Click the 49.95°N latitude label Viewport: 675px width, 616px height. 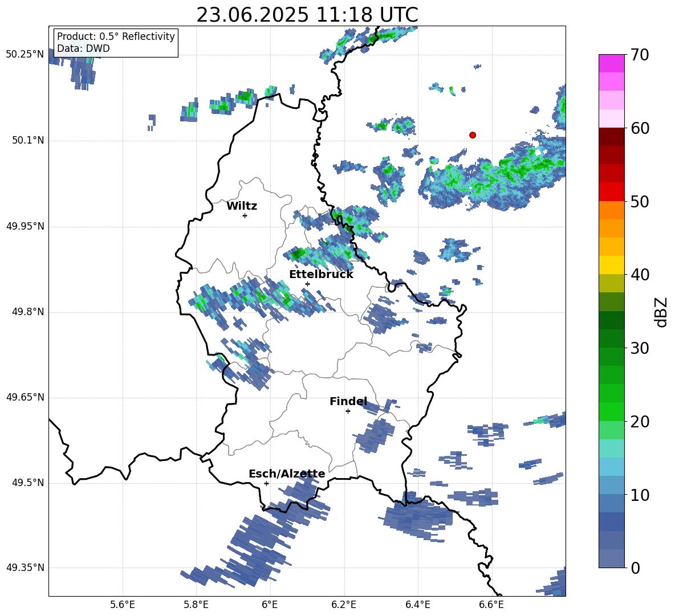pyautogui.click(x=25, y=226)
